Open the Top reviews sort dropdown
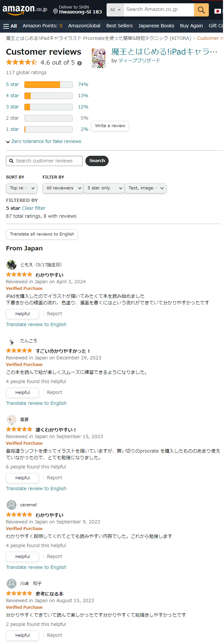 (21, 188)
